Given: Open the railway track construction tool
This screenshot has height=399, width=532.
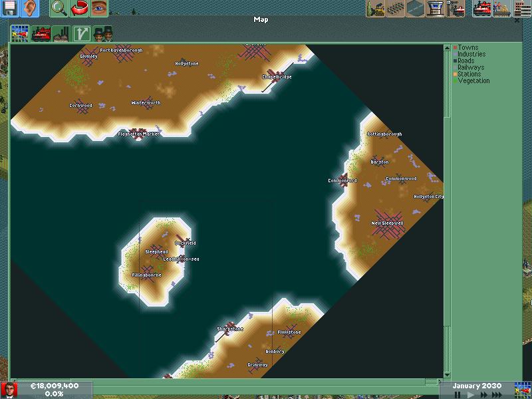Looking at the screenshot, I should (396, 8).
